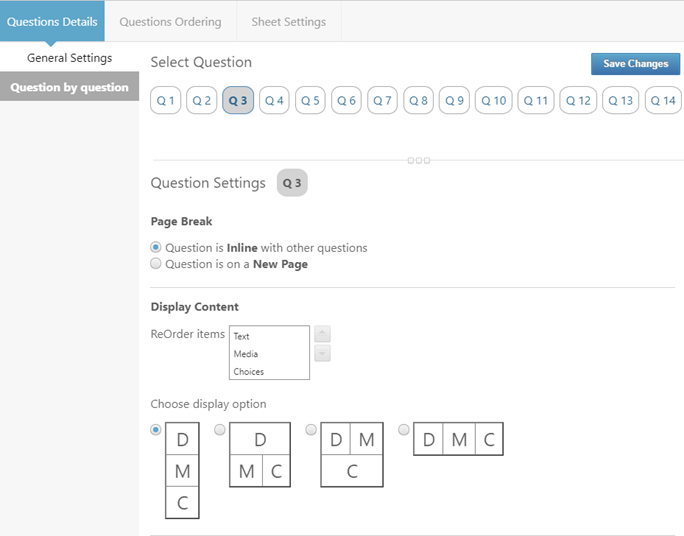This screenshot has height=536, width=684.
Task: Select horizontal D M C row layout icon
Action: (x=458, y=439)
